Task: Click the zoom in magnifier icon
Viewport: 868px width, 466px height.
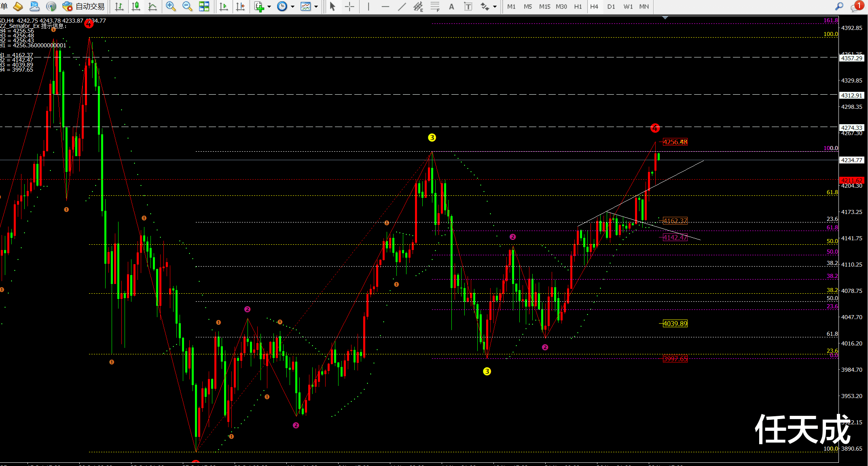Action: point(170,6)
